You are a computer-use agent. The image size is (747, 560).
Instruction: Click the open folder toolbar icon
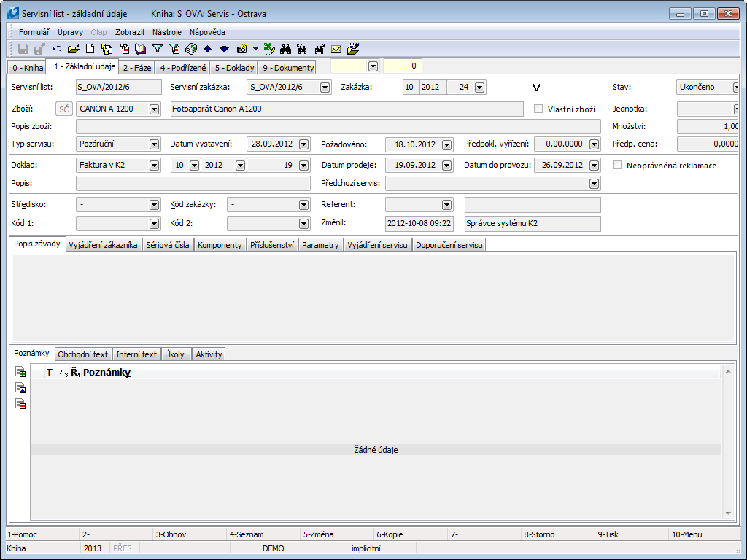click(73, 49)
